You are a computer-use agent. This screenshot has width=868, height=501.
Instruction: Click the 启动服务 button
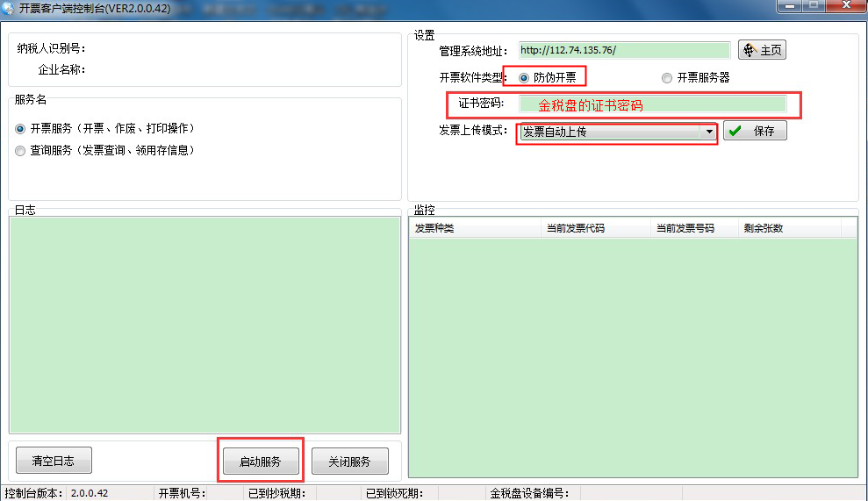261,462
